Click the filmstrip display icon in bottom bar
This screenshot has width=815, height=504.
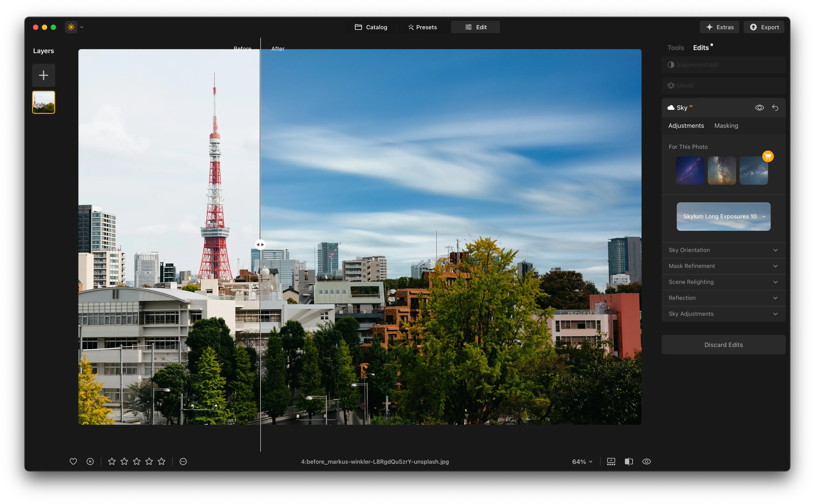[x=611, y=461]
